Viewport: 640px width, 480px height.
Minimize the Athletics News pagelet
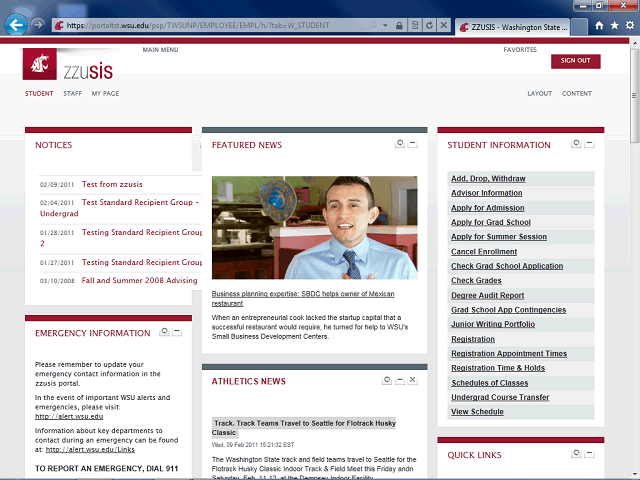coord(400,380)
